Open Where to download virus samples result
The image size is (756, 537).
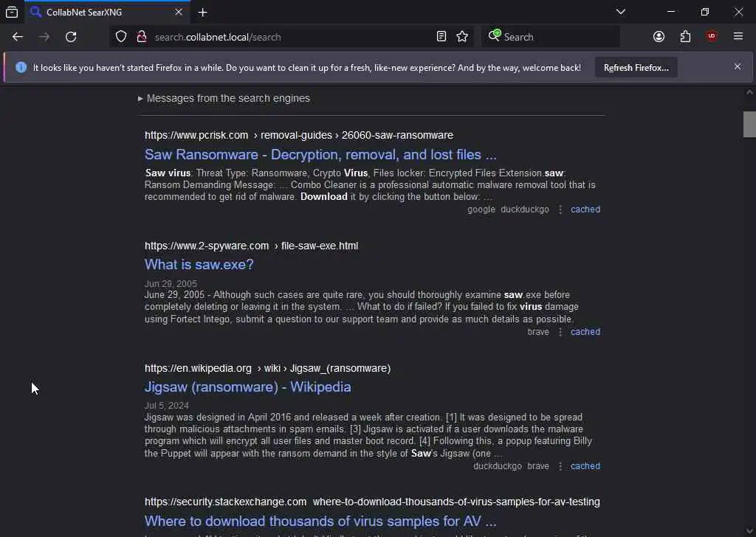(x=320, y=521)
